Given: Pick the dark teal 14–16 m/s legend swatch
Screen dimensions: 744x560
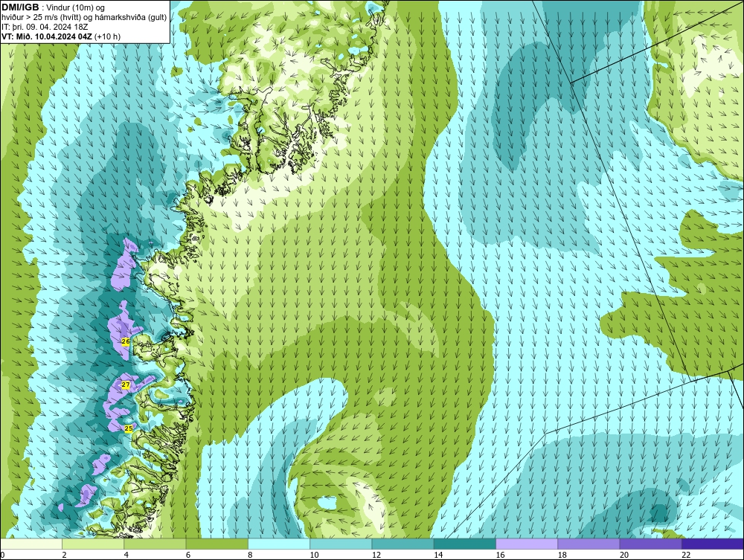Looking at the screenshot, I should (465, 544).
